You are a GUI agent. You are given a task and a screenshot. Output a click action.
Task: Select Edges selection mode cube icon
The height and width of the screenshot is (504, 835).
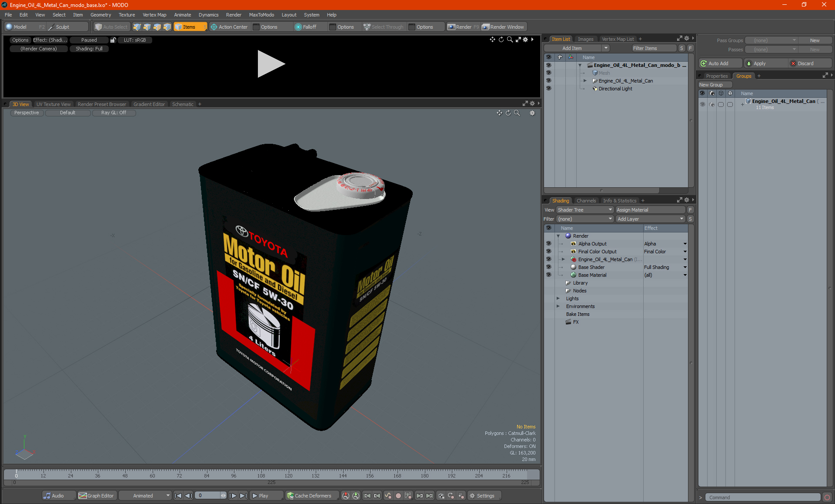coord(147,27)
